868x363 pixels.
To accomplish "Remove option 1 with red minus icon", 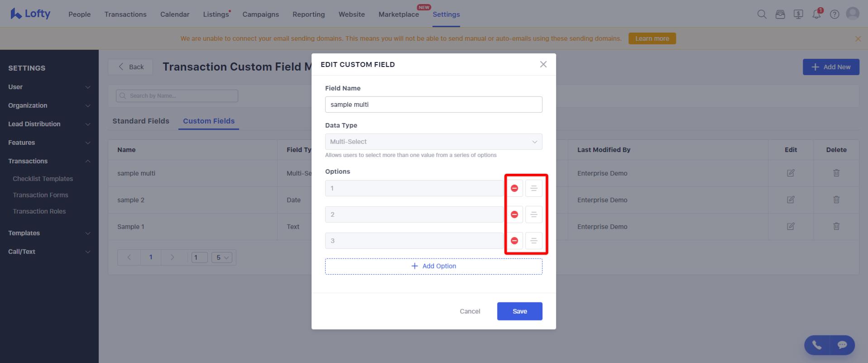I will [514, 188].
